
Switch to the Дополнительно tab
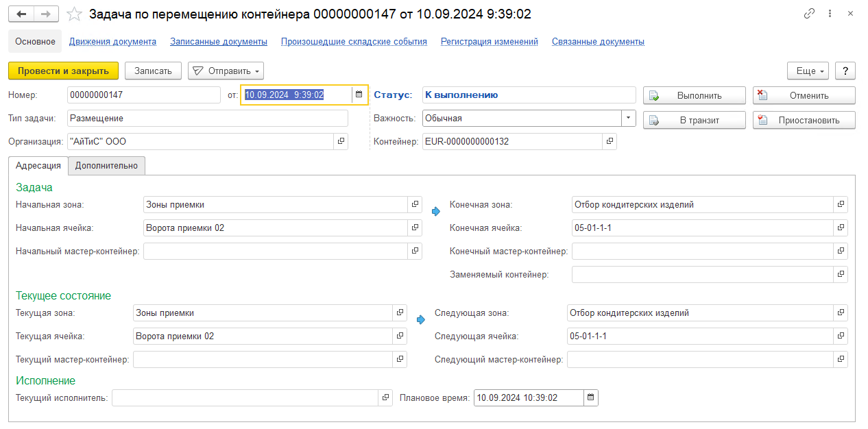(106, 165)
